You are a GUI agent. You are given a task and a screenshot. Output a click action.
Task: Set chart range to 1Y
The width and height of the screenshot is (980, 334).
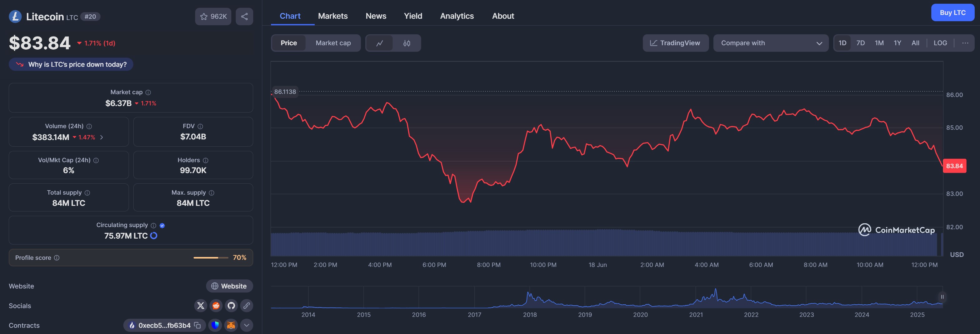[898, 43]
